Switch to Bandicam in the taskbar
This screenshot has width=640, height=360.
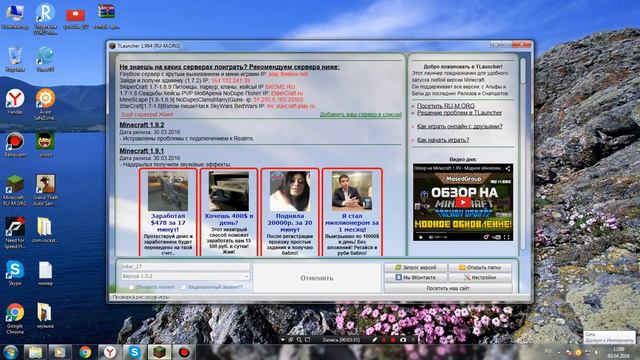(x=184, y=352)
